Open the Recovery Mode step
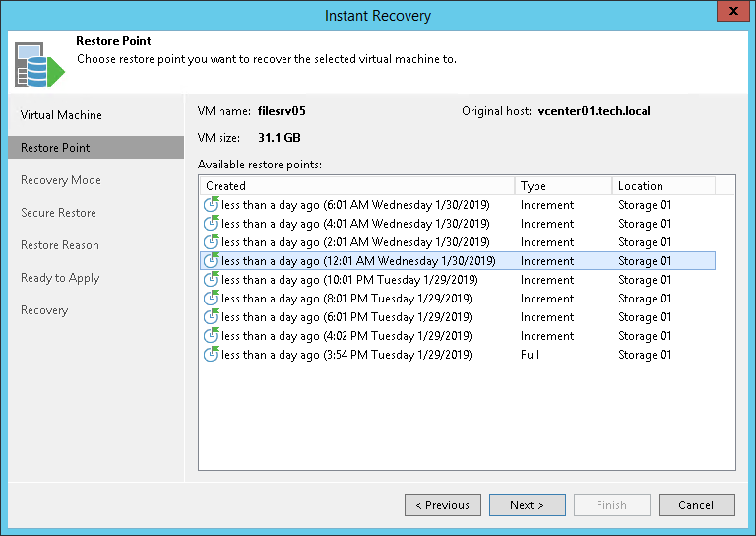756x536 pixels. pos(61,180)
